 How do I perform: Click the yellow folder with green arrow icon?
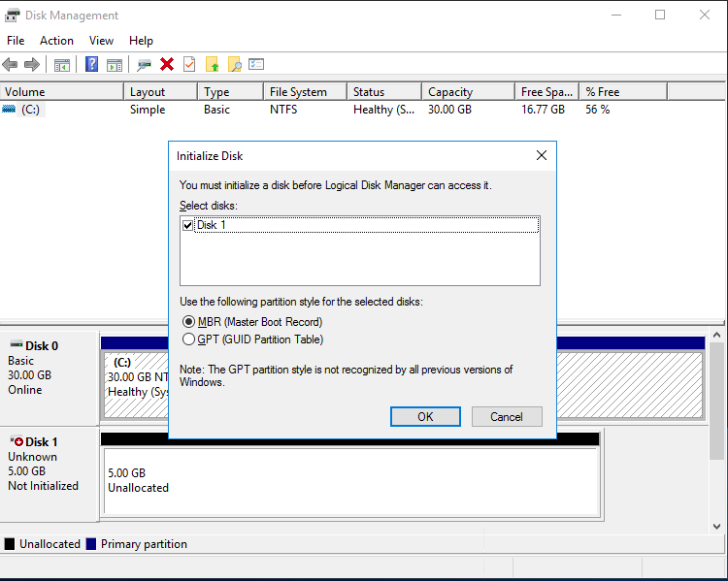[x=213, y=64]
